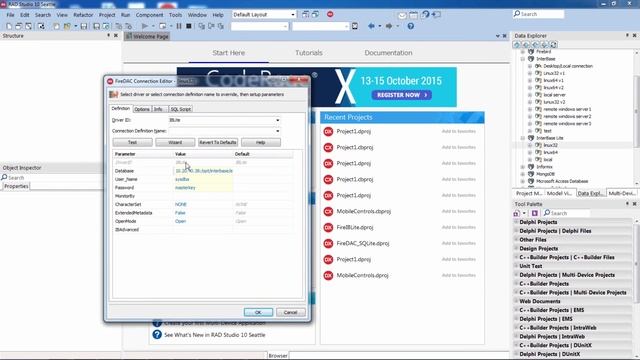This screenshot has height=360, width=640.
Task: Expand the Informix node in Data Explorer
Action: click(523, 167)
